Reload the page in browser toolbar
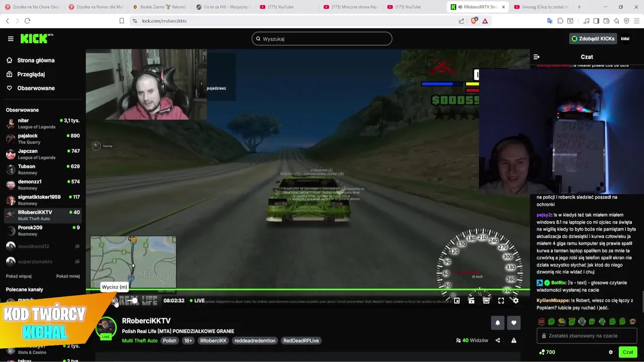 (x=27, y=21)
